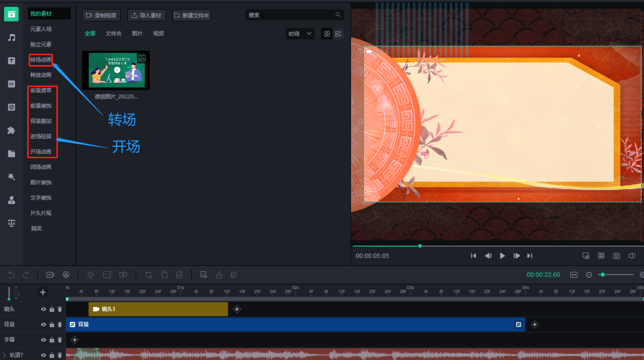The height and width of the screenshot is (360, 644).
Task: Open the character avatar sidebar icon
Action: (x=11, y=200)
